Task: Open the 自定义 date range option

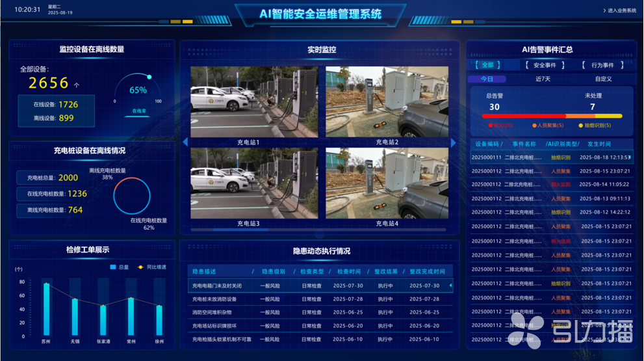Action: (x=603, y=79)
